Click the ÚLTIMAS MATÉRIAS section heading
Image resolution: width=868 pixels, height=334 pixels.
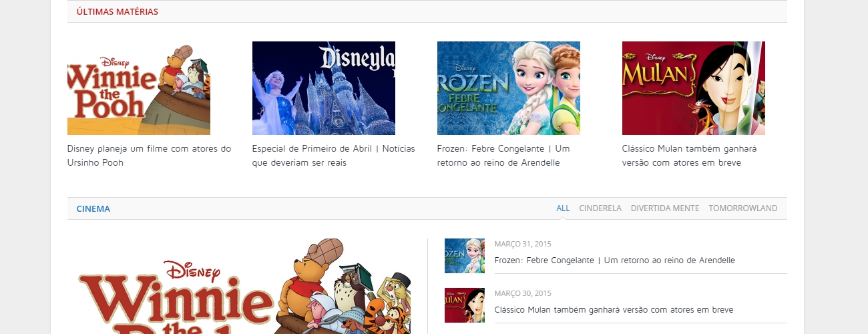point(118,11)
